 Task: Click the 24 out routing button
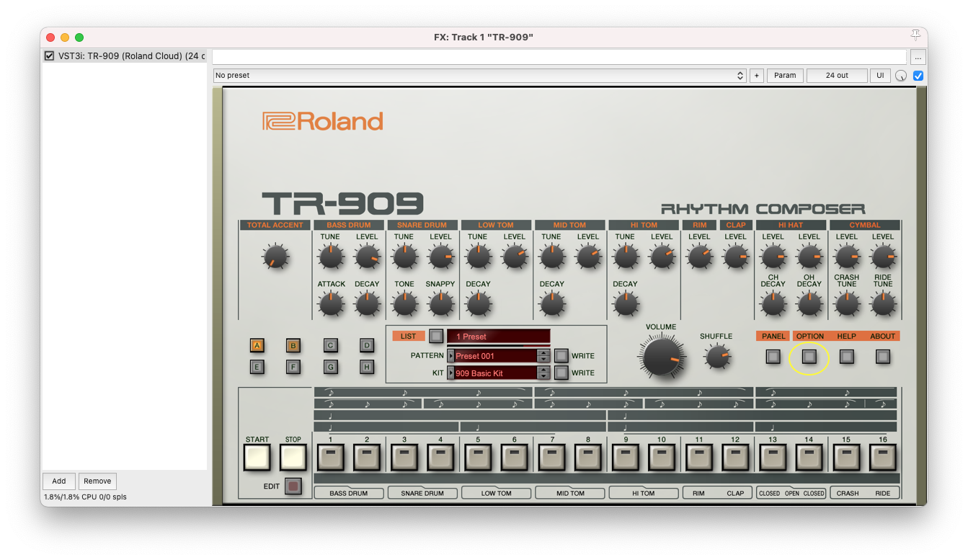pos(836,75)
